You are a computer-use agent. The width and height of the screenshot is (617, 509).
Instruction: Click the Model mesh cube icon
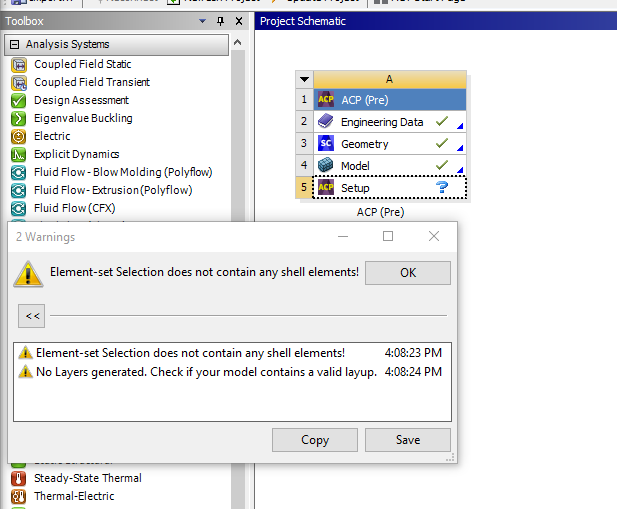point(326,165)
